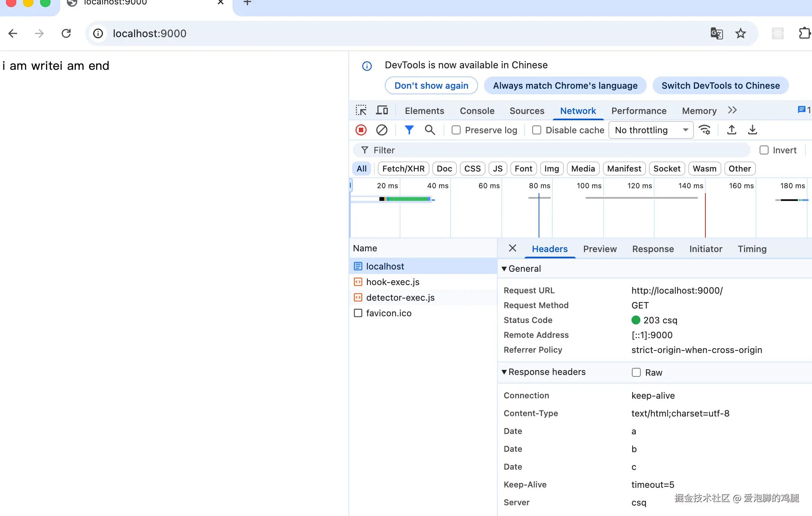The width and height of the screenshot is (812, 516).
Task: Open the inspect element picker tool
Action: click(x=361, y=111)
